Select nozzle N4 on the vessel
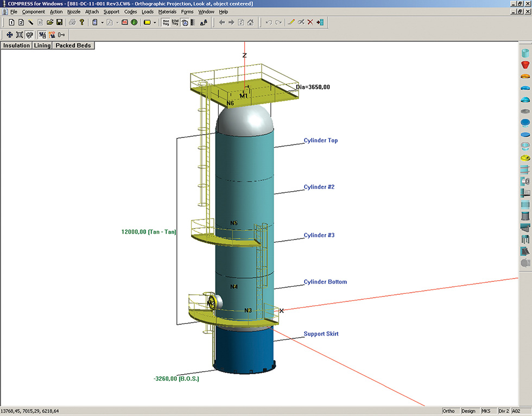 tap(234, 287)
